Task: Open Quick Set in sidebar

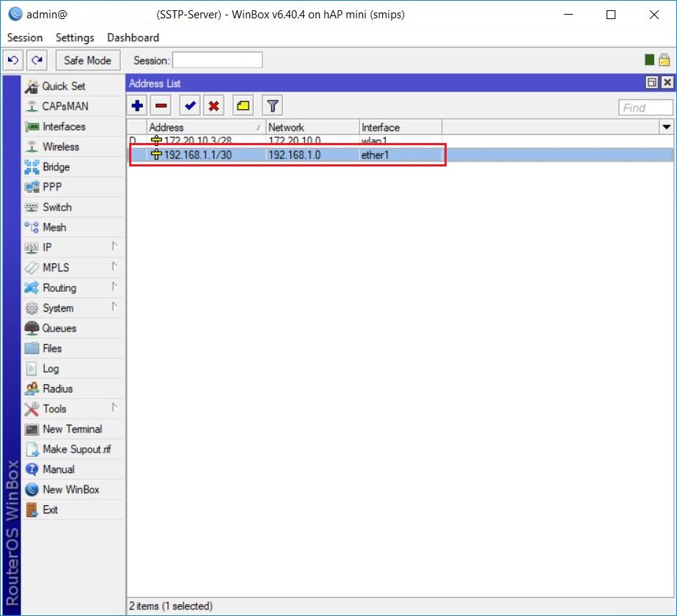Action: tap(73, 87)
